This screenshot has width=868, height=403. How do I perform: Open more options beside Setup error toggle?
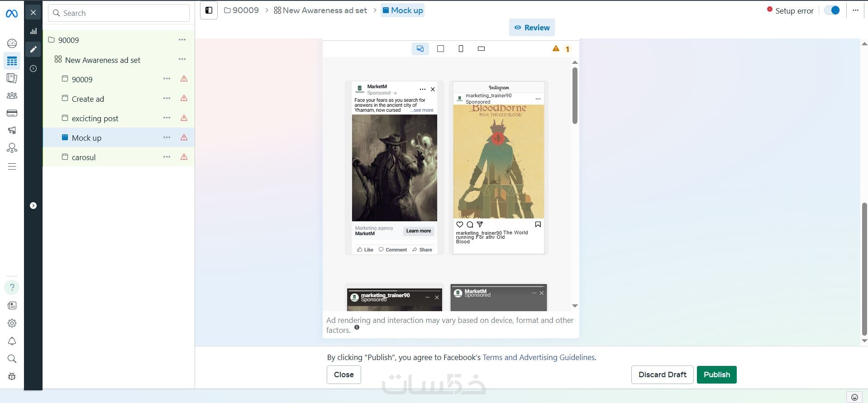click(855, 10)
